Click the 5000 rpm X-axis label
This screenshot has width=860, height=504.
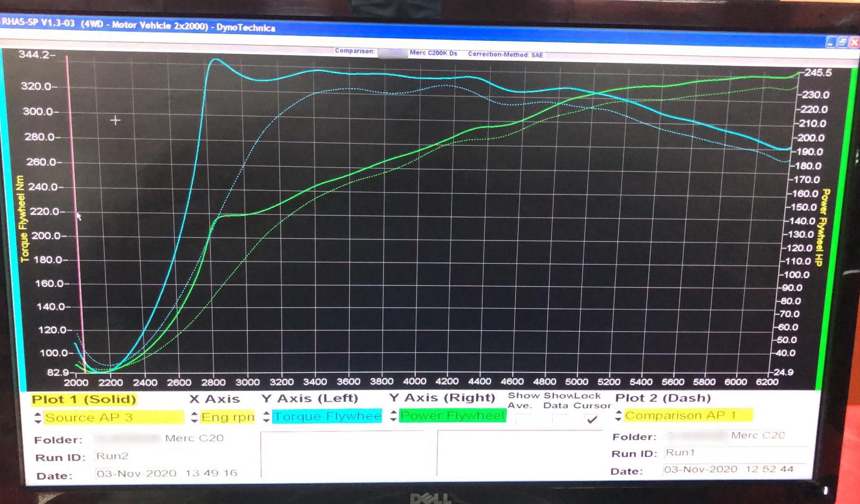pos(576,381)
